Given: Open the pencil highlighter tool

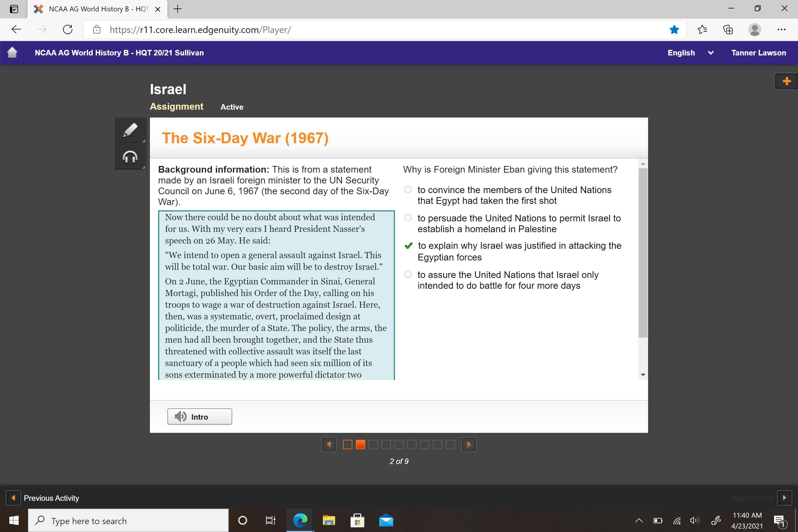Looking at the screenshot, I should point(130,130).
